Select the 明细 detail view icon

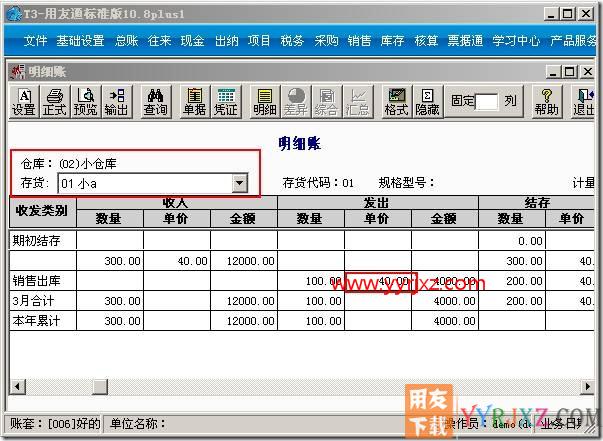(x=265, y=102)
